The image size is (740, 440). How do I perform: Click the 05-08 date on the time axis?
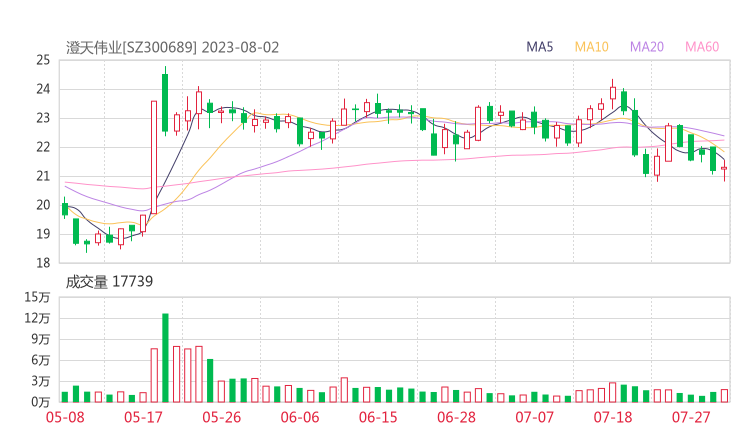[66, 416]
